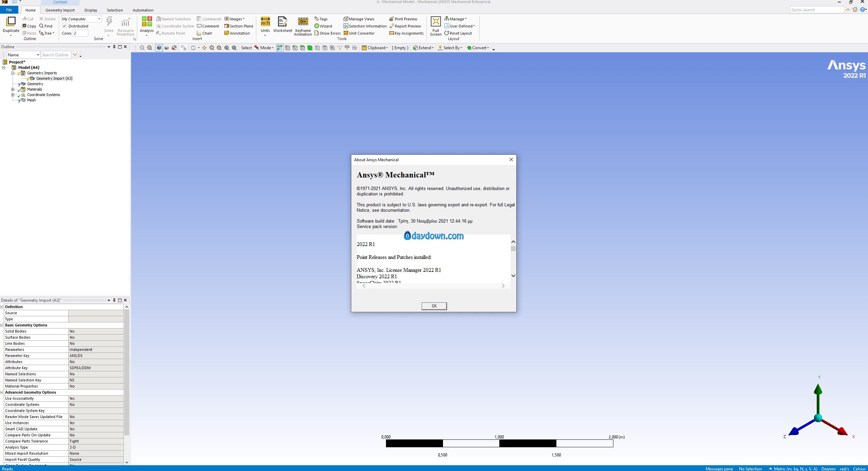
Task: Collapse the Definition section in Details
Action: (2, 307)
